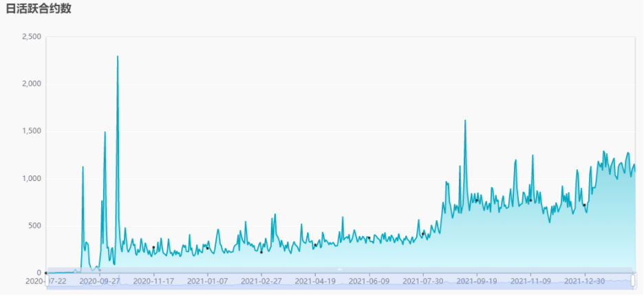Click the left handle of the zoom slider

coord(47,281)
